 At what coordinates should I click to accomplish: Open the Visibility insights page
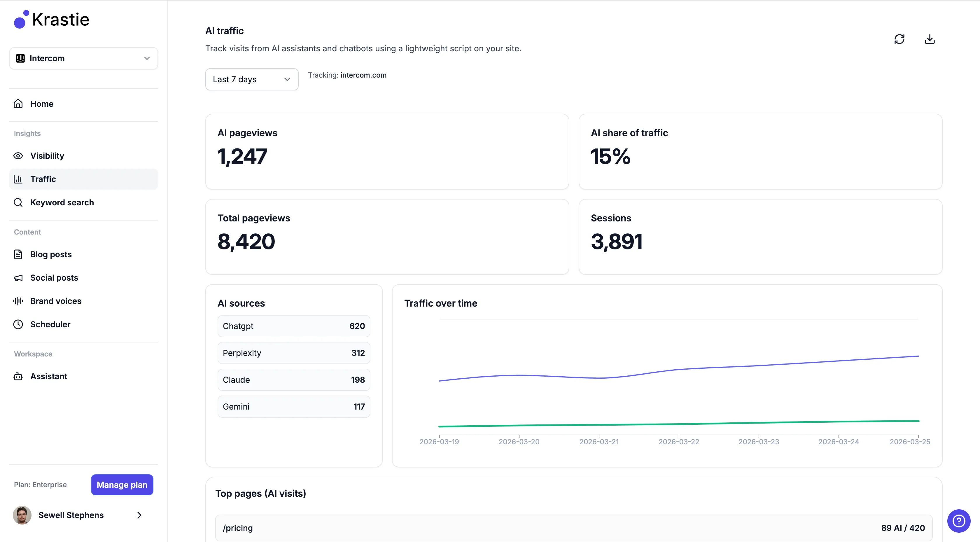[84, 156]
